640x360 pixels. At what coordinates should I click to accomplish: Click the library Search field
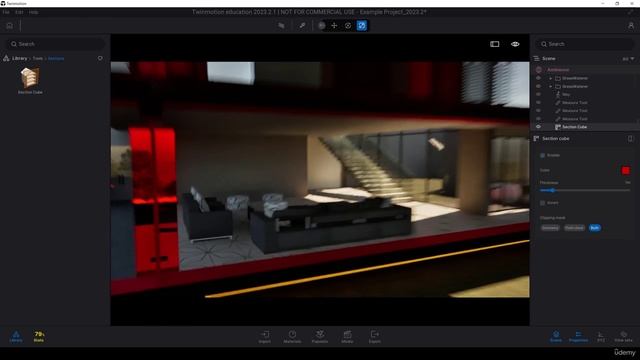(x=56, y=44)
